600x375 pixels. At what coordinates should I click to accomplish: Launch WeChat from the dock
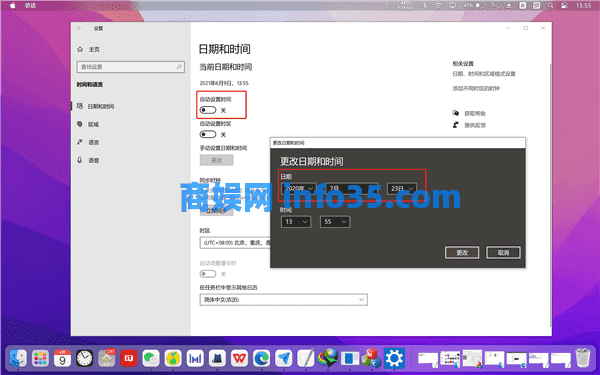pos(151,359)
